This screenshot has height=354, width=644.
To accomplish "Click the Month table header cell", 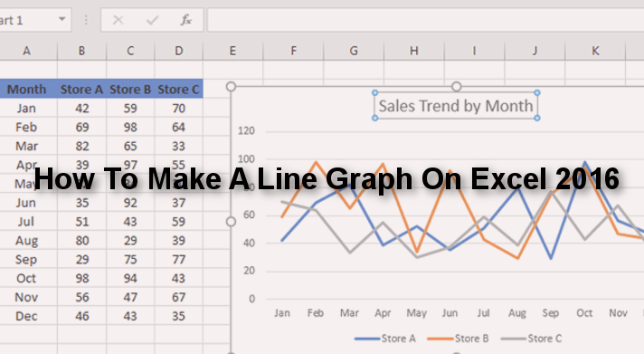I will click(27, 90).
